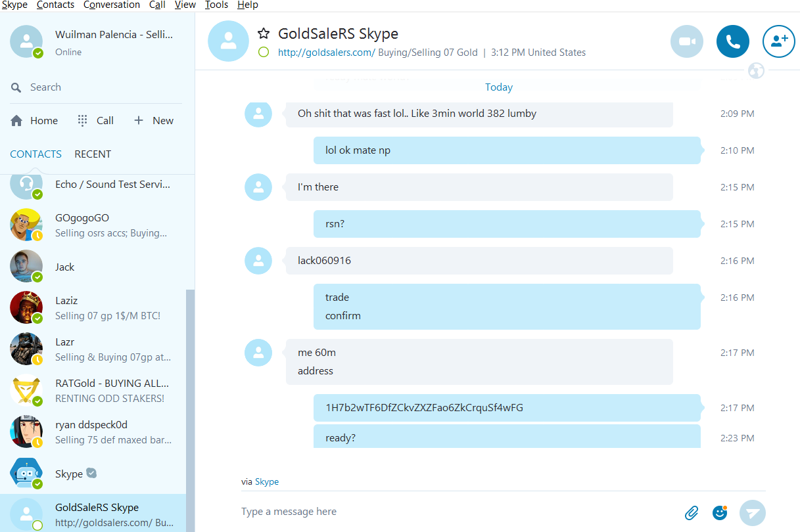The width and height of the screenshot is (800, 532).
Task: Click the globe icon below call buttons
Action: tap(756, 70)
